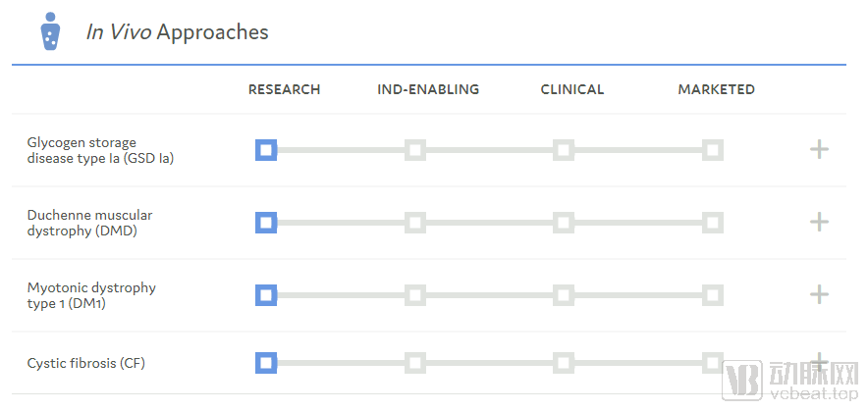Expand the GSD Ia row with plus icon
Screen dimensions: 868x411
[x=819, y=149]
